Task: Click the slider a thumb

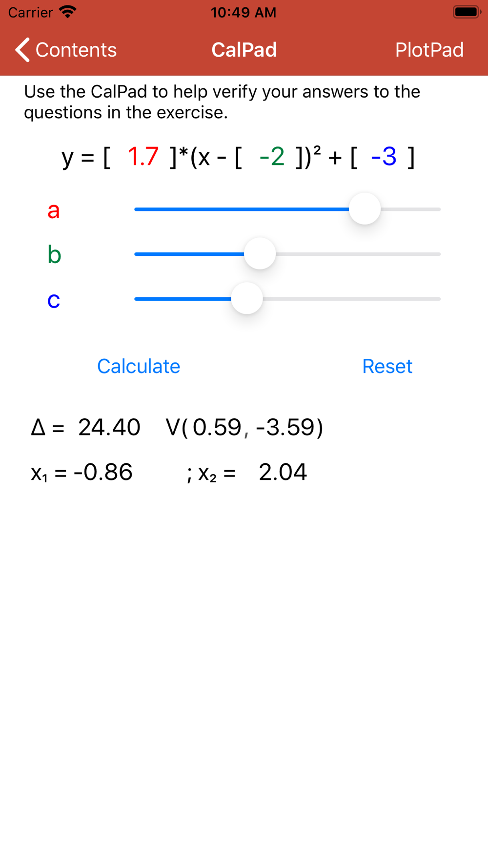Action: [365, 209]
